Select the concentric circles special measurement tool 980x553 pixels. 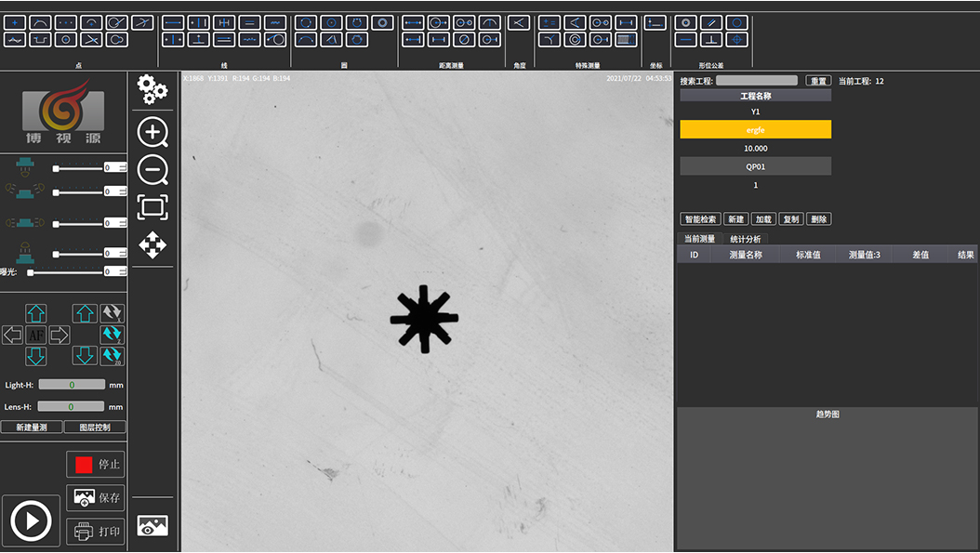[x=575, y=39]
